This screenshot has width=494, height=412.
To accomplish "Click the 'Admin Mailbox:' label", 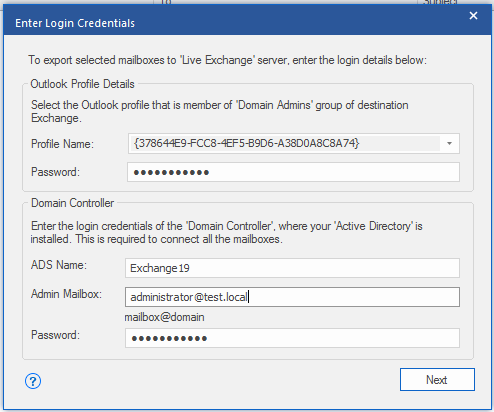I will click(66, 294).
